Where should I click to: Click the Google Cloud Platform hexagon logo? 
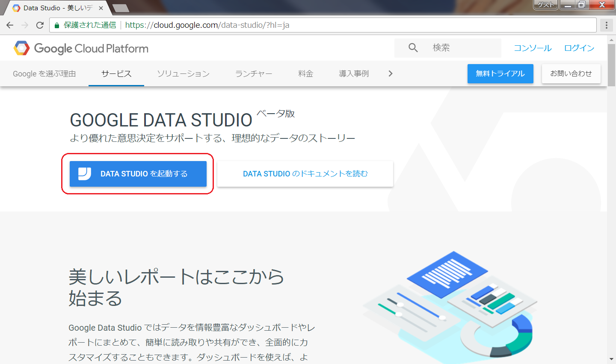[21, 48]
